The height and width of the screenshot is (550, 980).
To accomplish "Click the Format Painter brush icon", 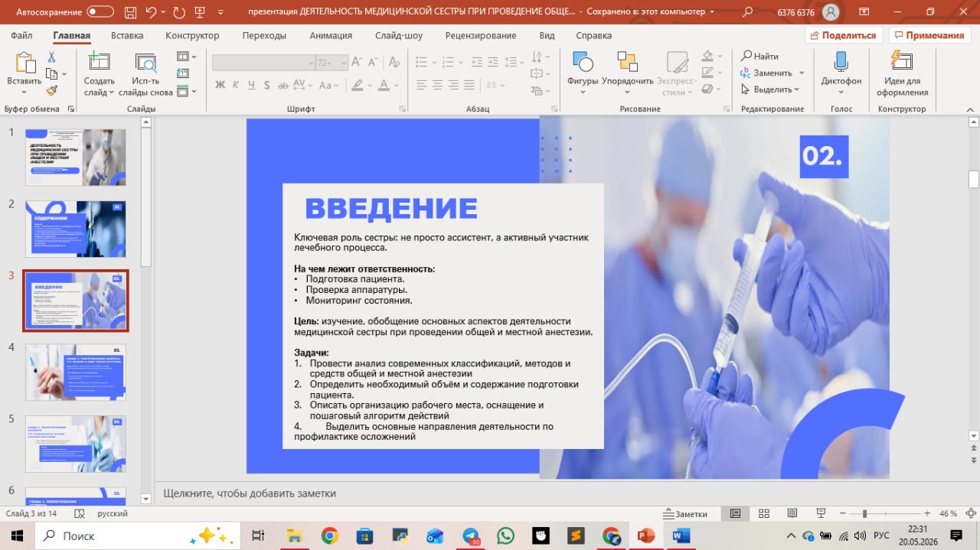I will (x=51, y=90).
